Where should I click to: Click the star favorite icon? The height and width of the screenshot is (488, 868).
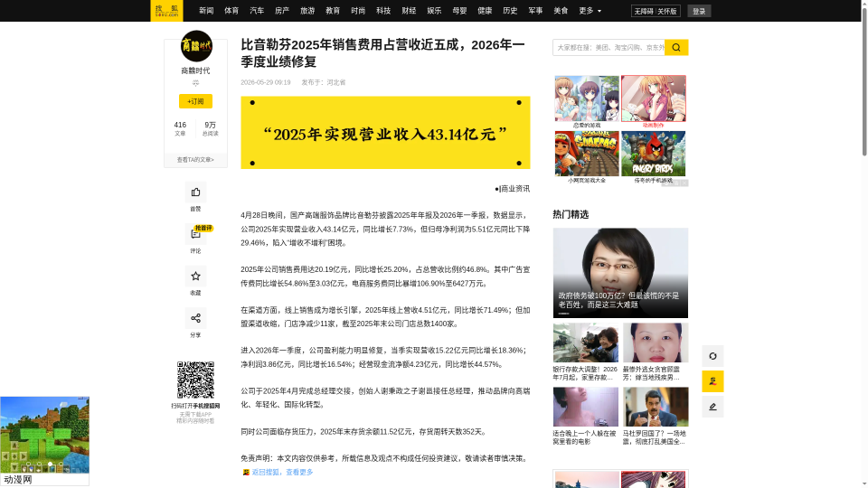pos(195,277)
